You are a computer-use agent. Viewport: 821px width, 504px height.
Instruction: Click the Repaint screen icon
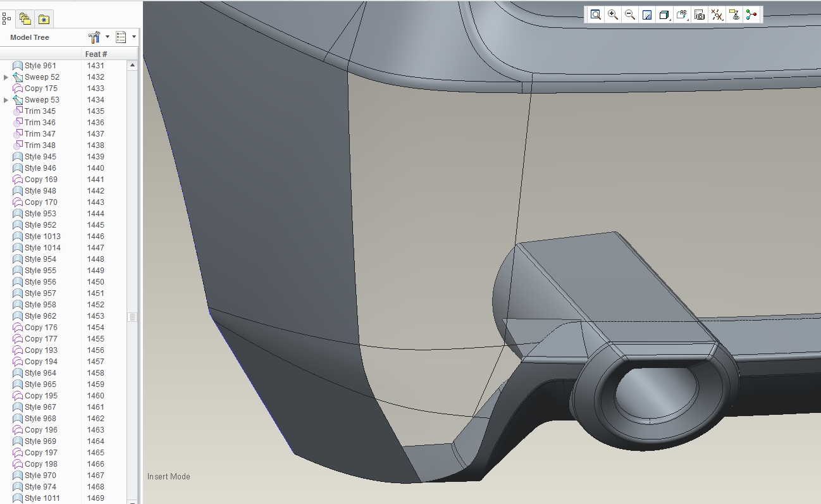point(647,15)
